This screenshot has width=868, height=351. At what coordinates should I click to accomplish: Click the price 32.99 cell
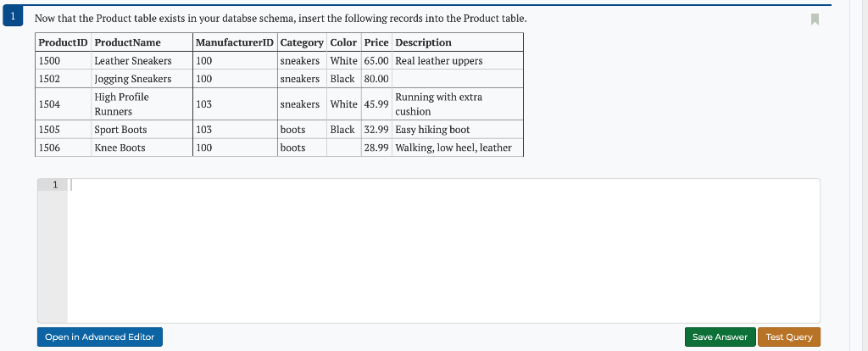tap(376, 130)
